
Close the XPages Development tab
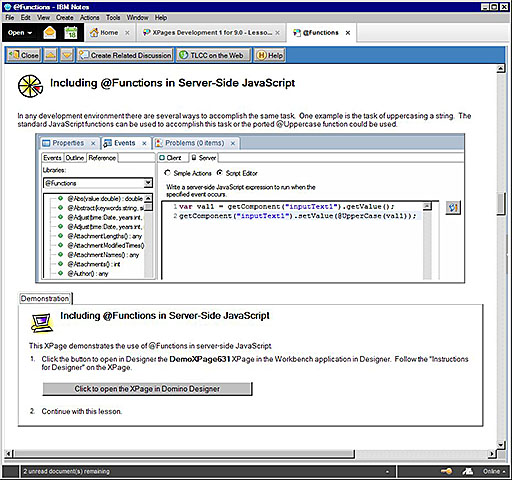(x=277, y=33)
